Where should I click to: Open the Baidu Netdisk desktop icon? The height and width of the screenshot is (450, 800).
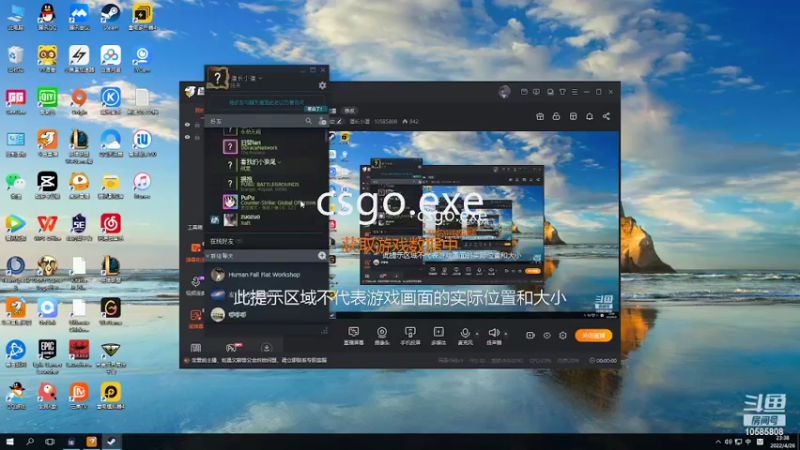(x=110, y=57)
